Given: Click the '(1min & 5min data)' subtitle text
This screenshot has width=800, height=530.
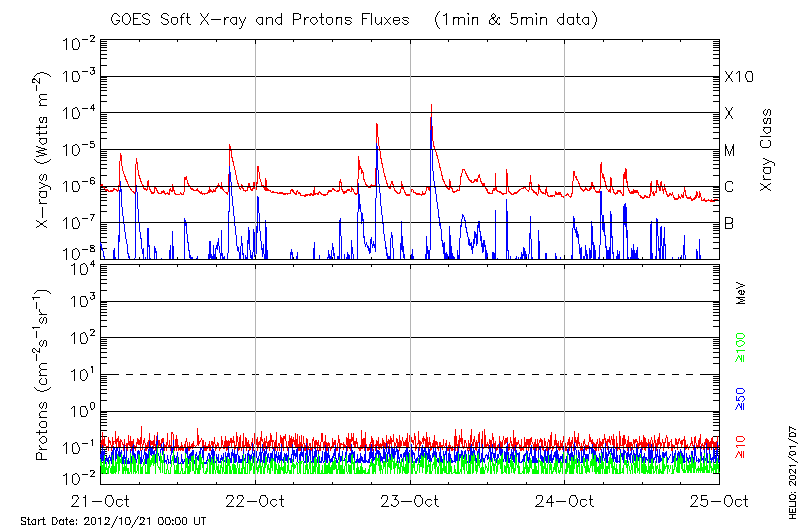Looking at the screenshot, I should pyautogui.click(x=511, y=20).
